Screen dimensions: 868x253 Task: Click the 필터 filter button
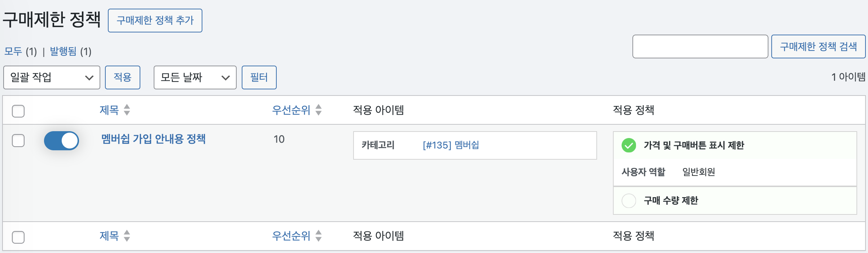pyautogui.click(x=259, y=77)
